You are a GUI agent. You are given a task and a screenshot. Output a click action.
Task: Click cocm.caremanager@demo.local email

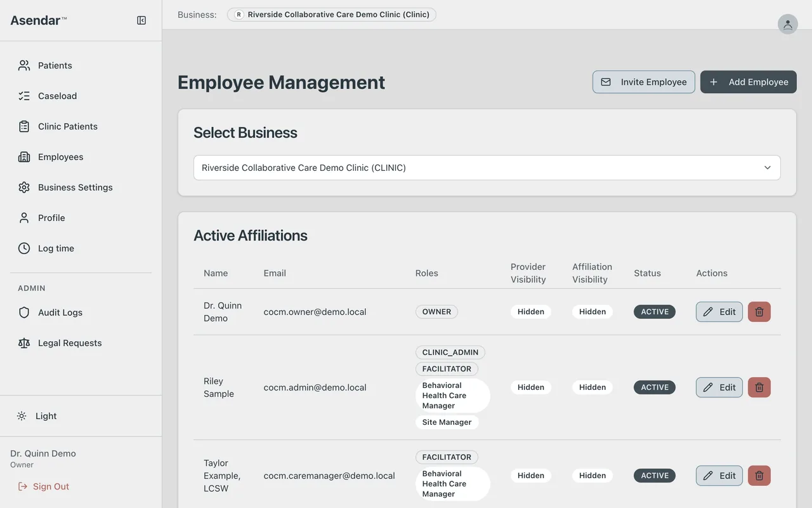pos(329,476)
